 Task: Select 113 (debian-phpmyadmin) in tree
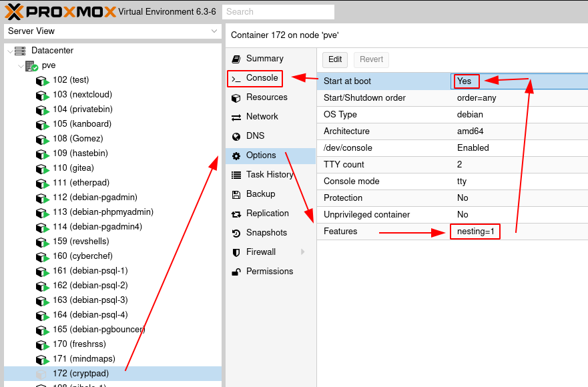[113, 212]
